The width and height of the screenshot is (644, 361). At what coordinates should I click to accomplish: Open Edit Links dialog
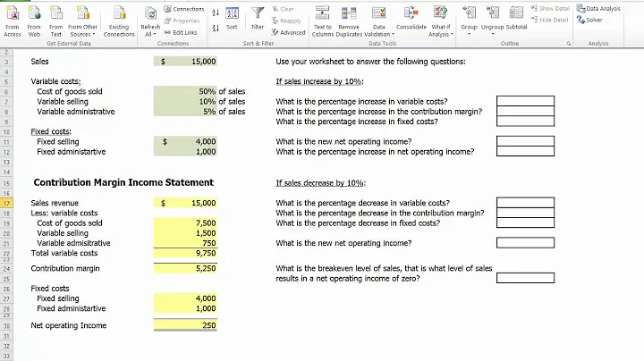pos(181,32)
